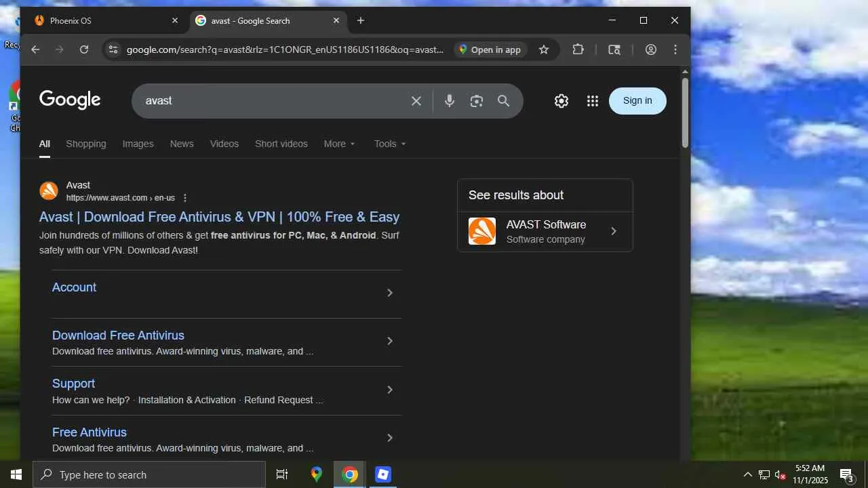Focus the Chrome address bar URL
This screenshot has height=488, width=868.
(x=285, y=49)
